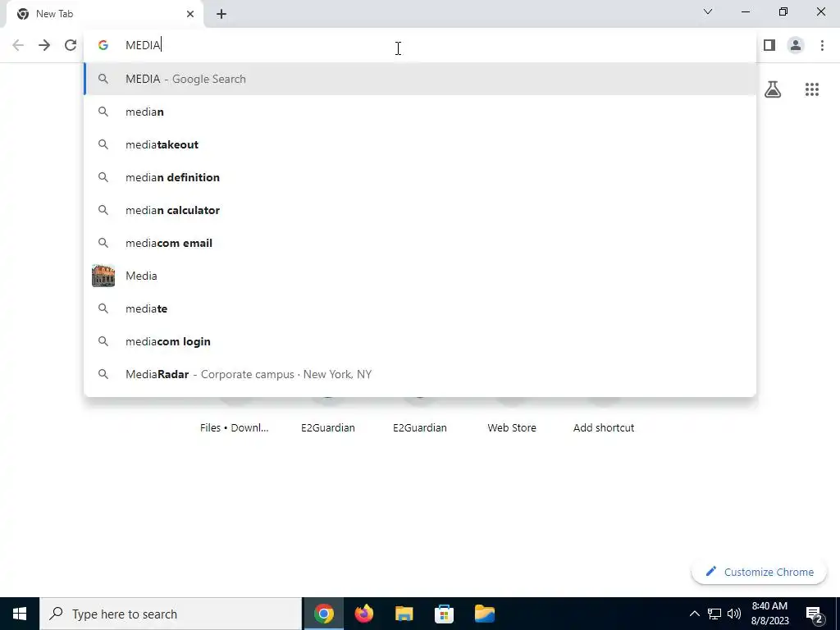Viewport: 840px width, 630px height.
Task: Close the New Tab tab
Action: click(190, 14)
